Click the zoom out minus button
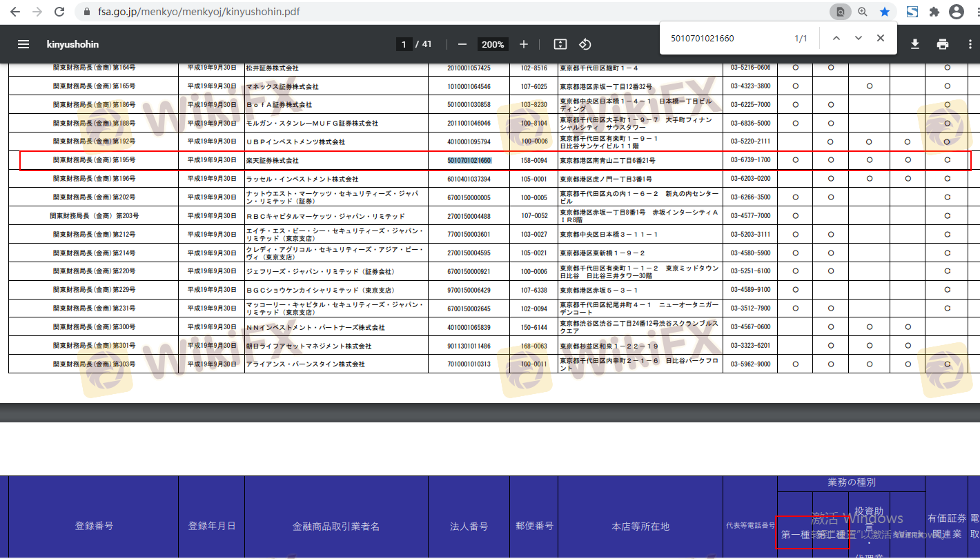 coord(462,44)
